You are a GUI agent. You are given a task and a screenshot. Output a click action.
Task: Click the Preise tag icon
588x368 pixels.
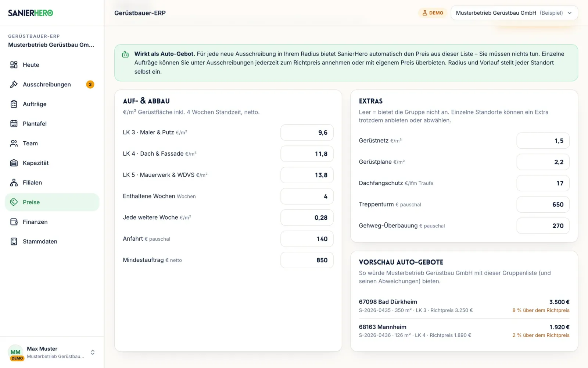[x=14, y=202]
